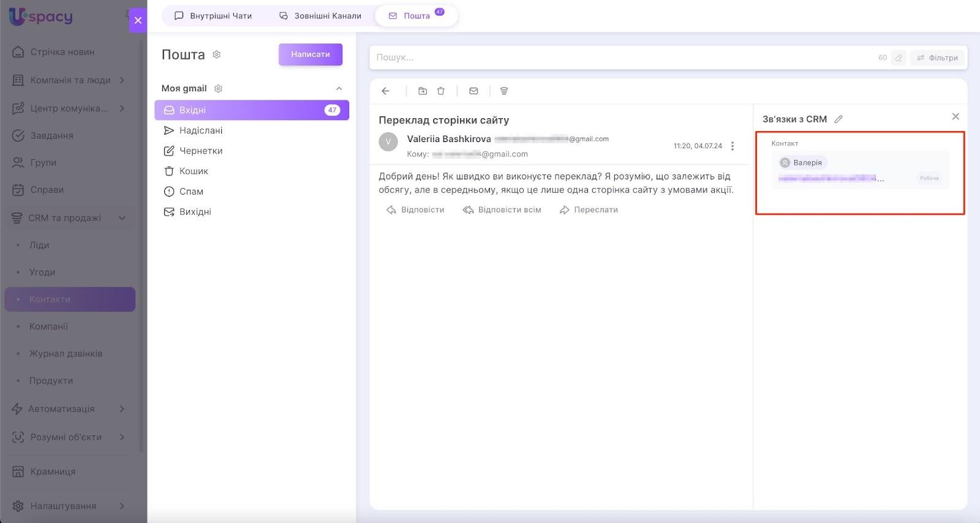Select Компанії under CRM
This screenshot has height=523, width=980.
pos(48,326)
